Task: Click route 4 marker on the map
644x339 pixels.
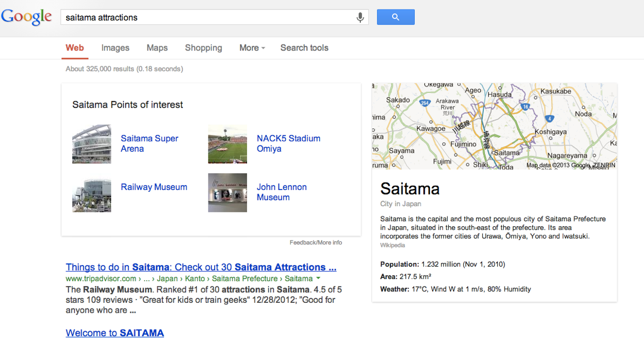Action: coord(549,118)
